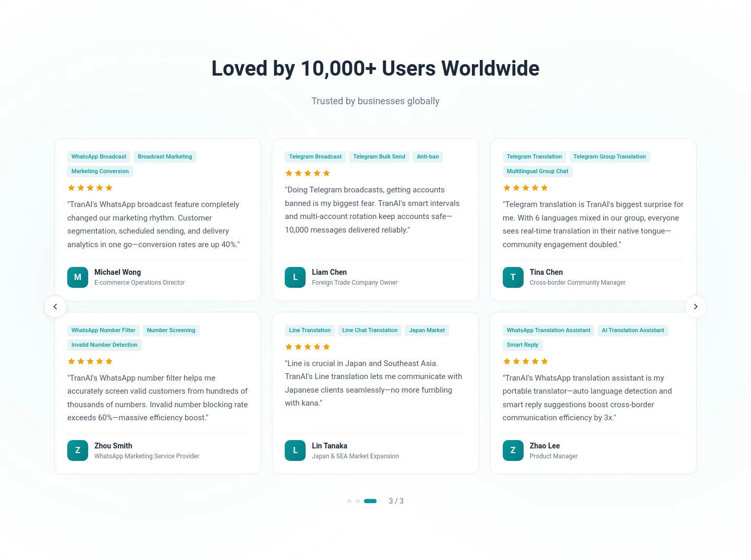Click the Japan Market tag
This screenshot has height=560, width=751.
427,330
